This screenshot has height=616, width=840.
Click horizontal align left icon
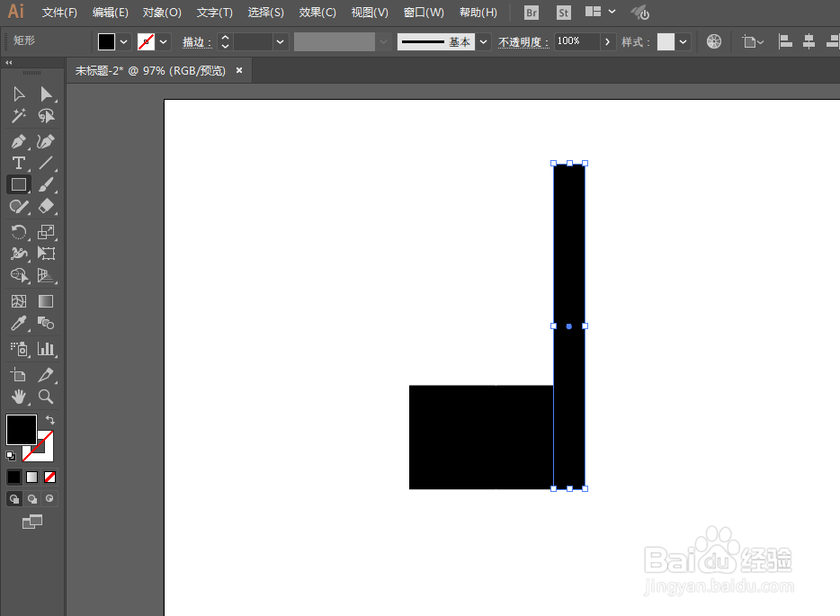(785, 41)
